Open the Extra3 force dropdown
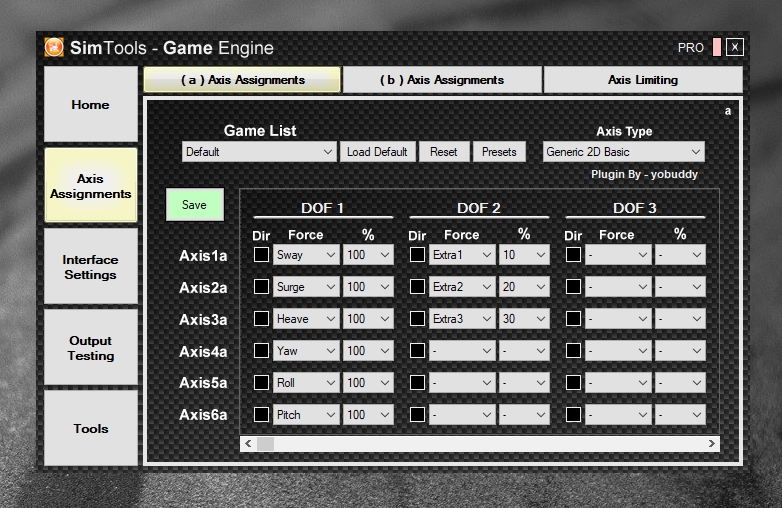782x508 pixels. tap(462, 319)
